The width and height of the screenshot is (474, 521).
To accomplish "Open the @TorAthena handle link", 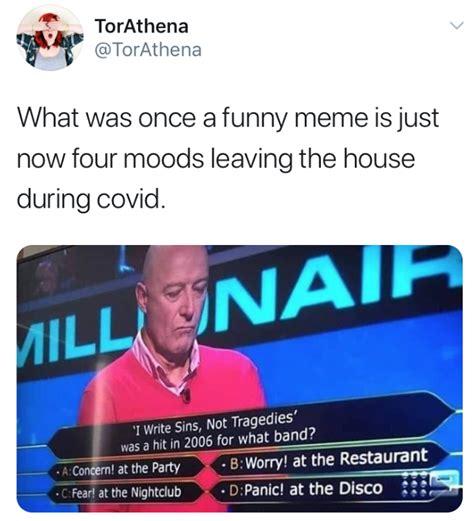I will [148, 50].
